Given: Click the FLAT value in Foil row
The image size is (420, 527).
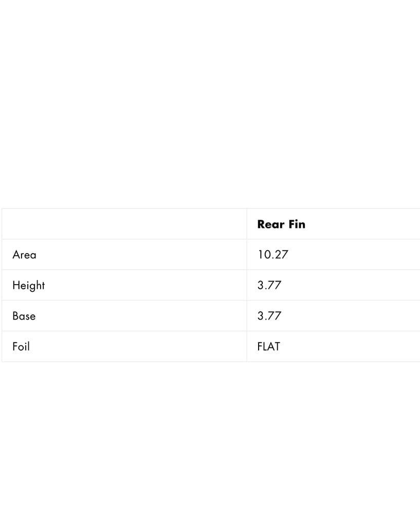Looking at the screenshot, I should click(269, 347).
